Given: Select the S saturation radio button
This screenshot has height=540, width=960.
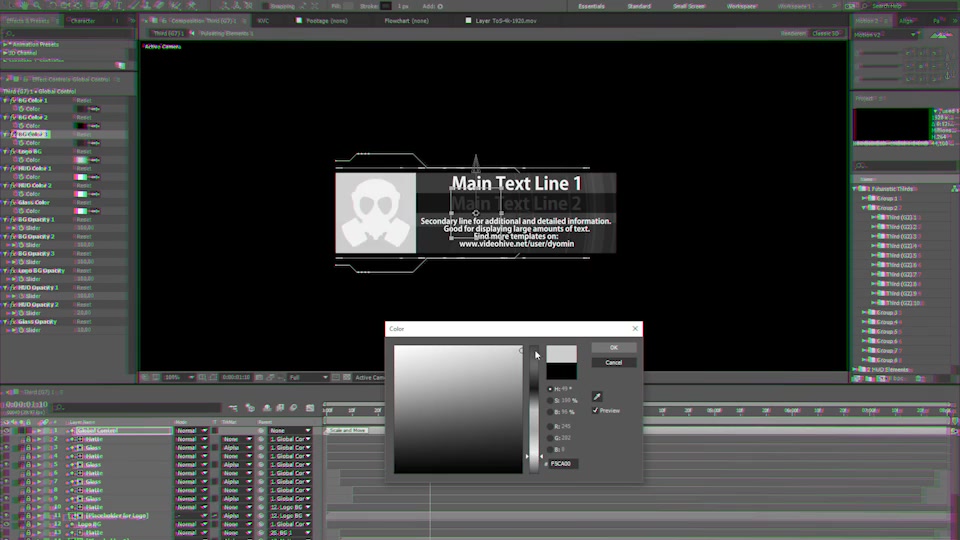Looking at the screenshot, I should click(x=550, y=400).
